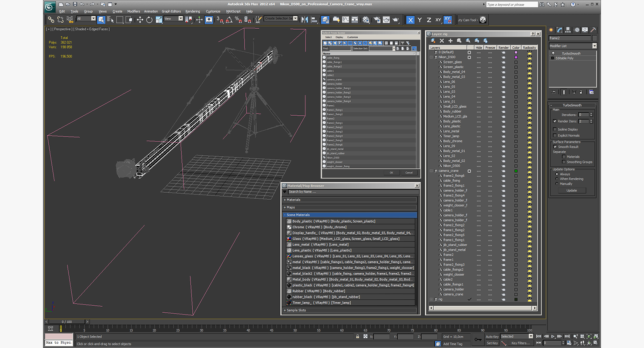This screenshot has width=644, height=348.
Task: Activate the Select Object tool
Action: [101, 20]
